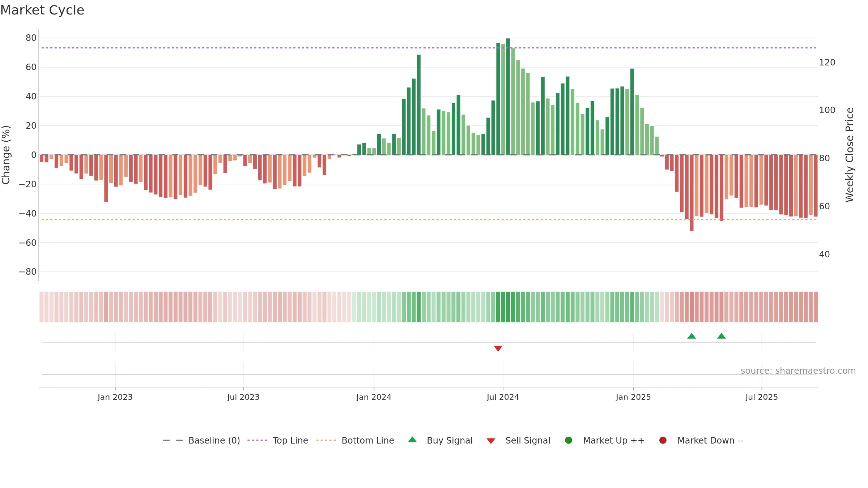This screenshot has width=868, height=488.
Task: Click the gray dashed Baseline legend swatch
Action: [x=173, y=440]
